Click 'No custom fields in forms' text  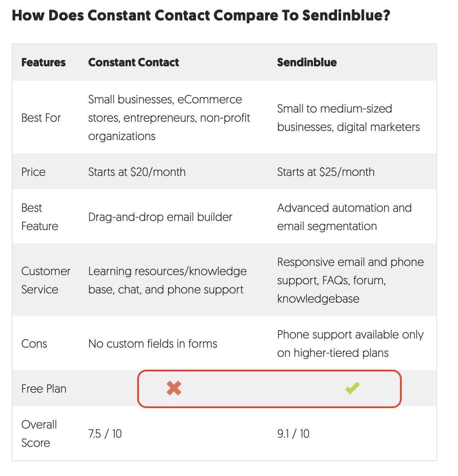[153, 343]
